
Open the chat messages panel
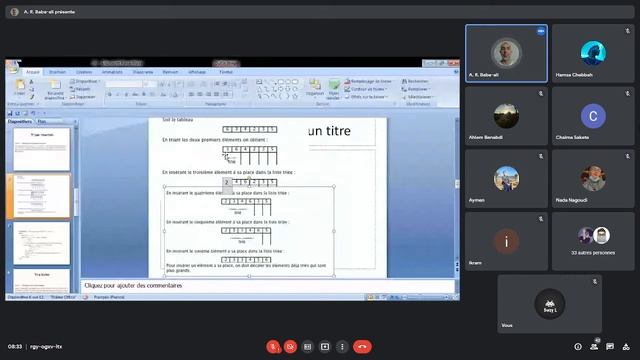pyautogui.click(x=610, y=347)
